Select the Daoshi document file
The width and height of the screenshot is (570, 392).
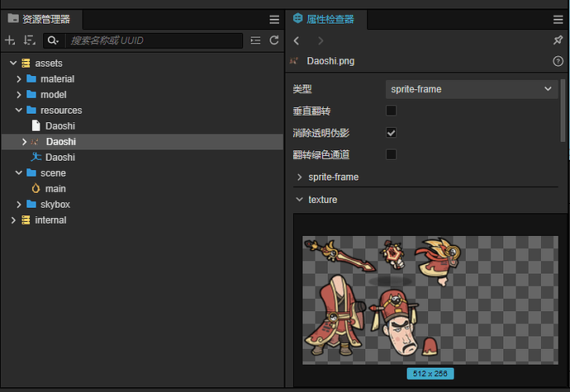(x=142, y=126)
